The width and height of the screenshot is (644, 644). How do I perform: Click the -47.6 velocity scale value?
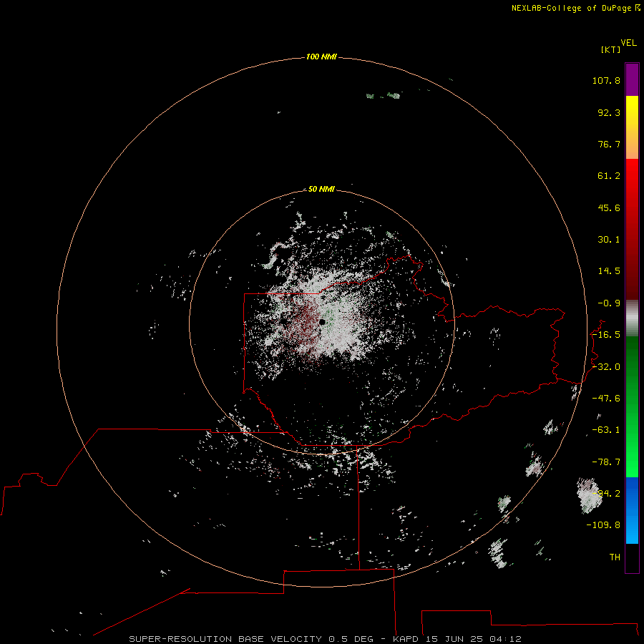606,399
